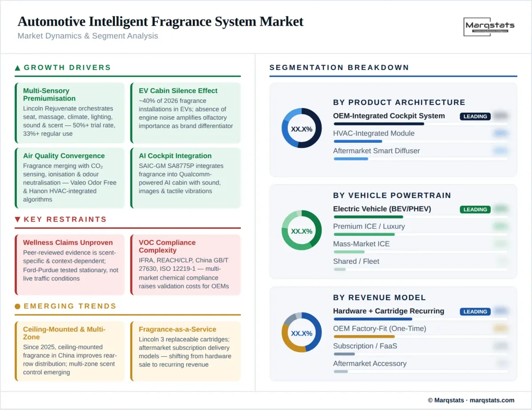This screenshot has height=410, width=532.
Task: Click the Marqstats logo
Action: 490,27
